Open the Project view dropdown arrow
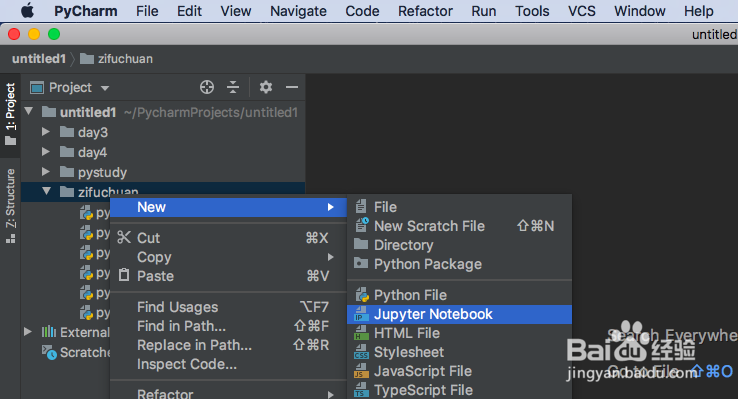The image size is (738, 399). (x=105, y=88)
